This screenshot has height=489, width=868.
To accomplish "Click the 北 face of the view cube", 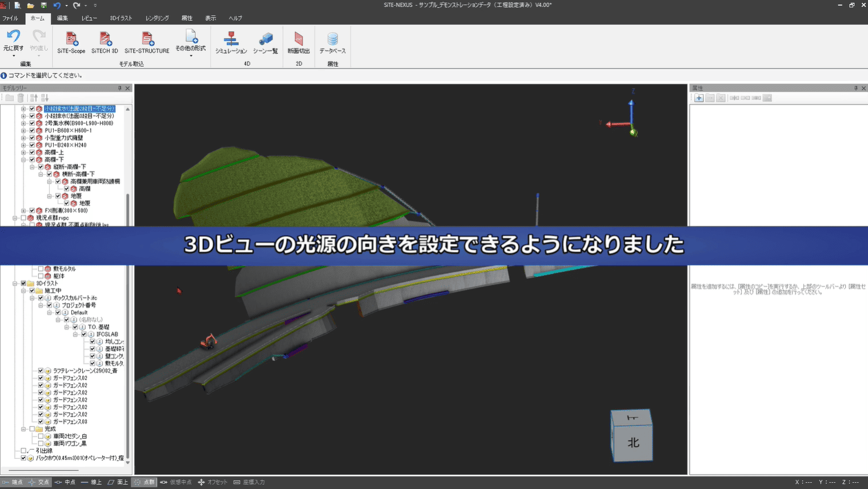I will pos(633,443).
